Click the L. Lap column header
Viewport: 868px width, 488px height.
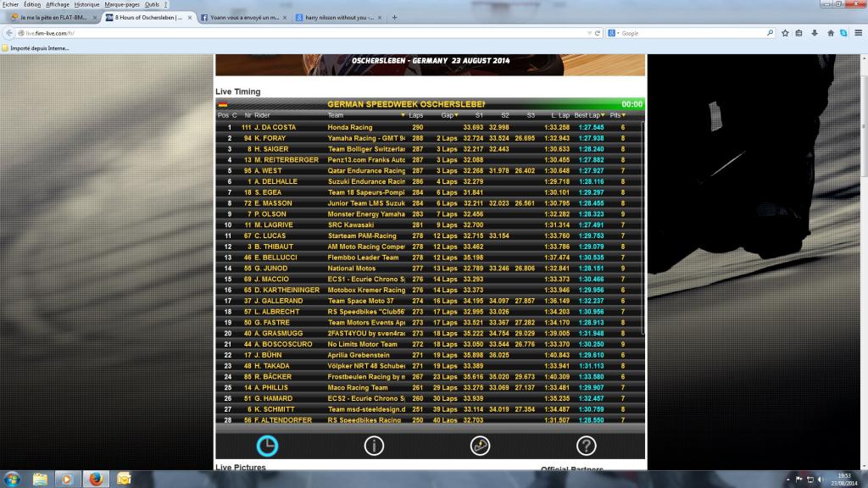tap(560, 115)
